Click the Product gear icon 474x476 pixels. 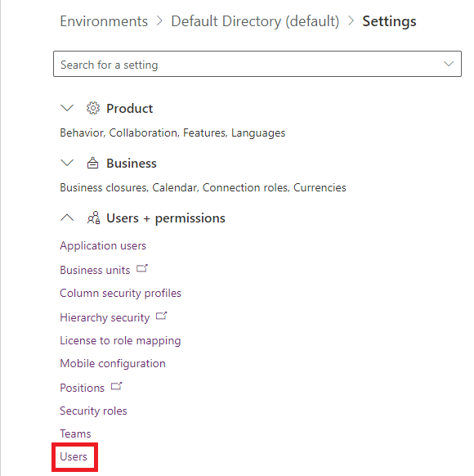click(93, 108)
